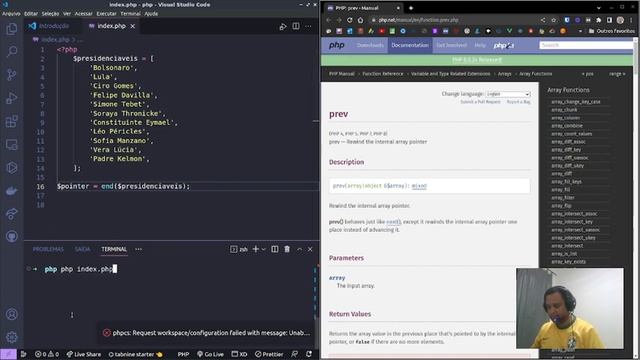
Task: Click Go Live in the status bar
Action: tap(210, 354)
